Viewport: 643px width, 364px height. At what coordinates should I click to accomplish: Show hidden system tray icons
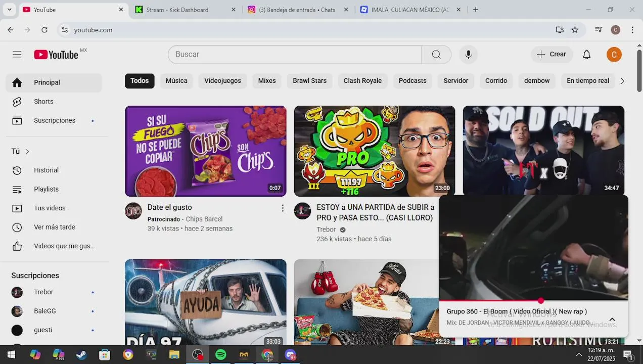click(x=579, y=355)
